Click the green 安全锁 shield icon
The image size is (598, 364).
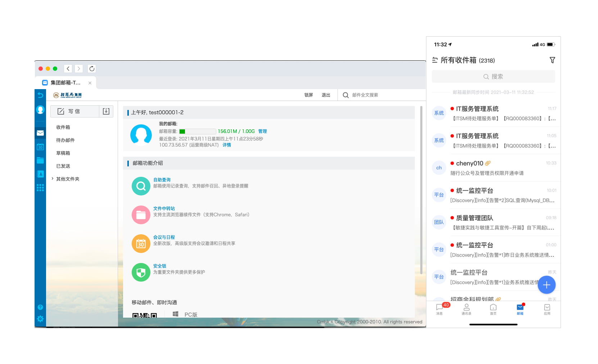click(x=141, y=272)
